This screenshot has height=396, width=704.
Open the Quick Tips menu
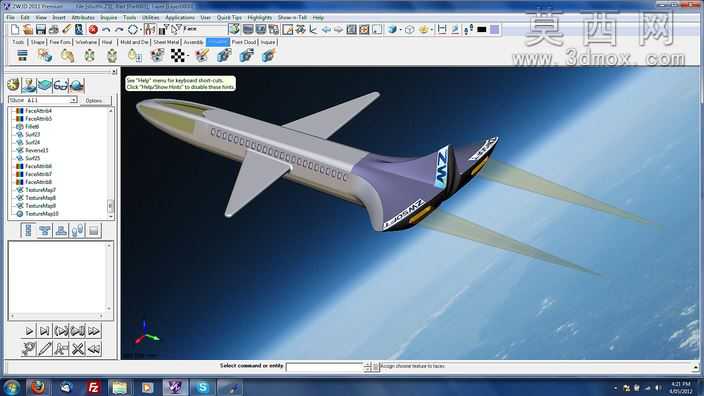click(229, 18)
